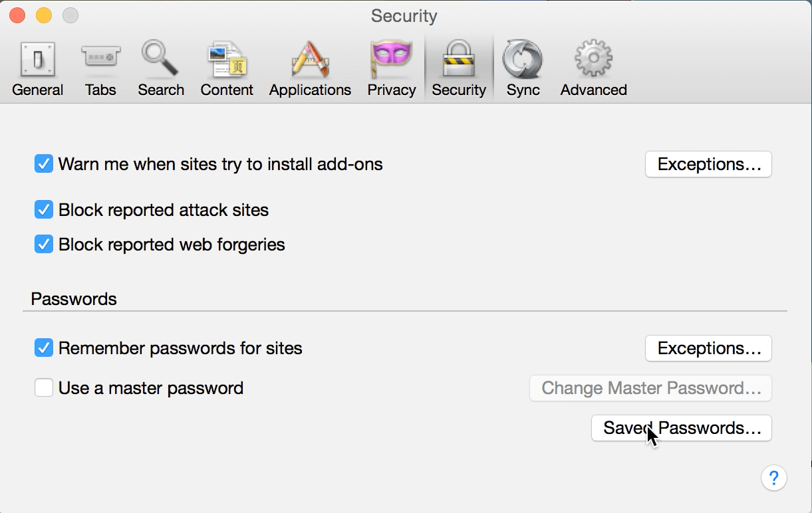Switch to Content preferences icon

[227, 60]
